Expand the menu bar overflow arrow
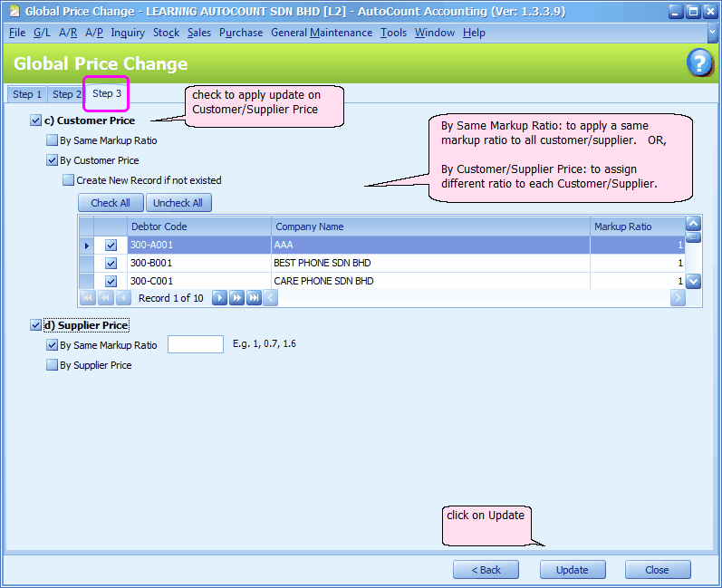The image size is (722, 588). [x=714, y=33]
